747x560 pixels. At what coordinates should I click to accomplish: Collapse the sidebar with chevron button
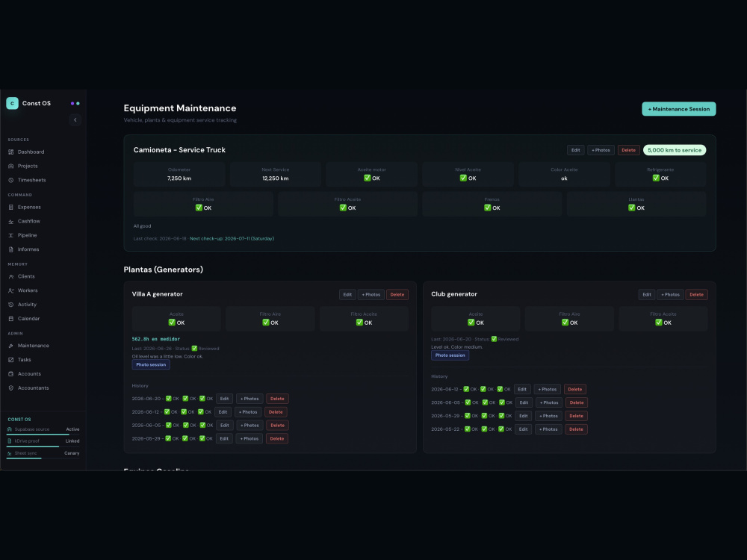(x=75, y=120)
